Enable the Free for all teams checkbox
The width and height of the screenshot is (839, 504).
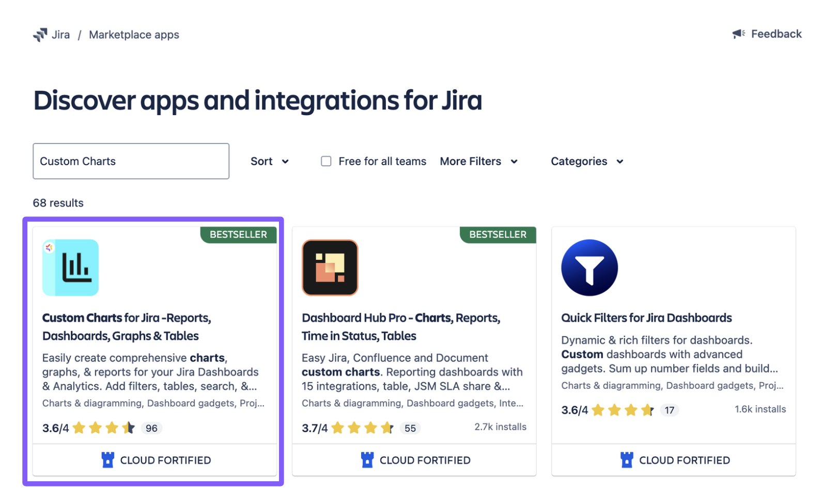(326, 162)
